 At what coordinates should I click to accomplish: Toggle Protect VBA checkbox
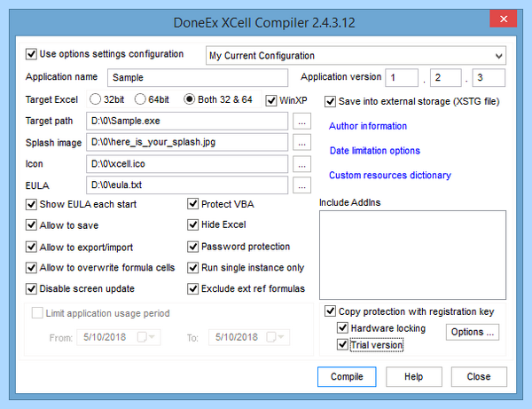coord(192,204)
